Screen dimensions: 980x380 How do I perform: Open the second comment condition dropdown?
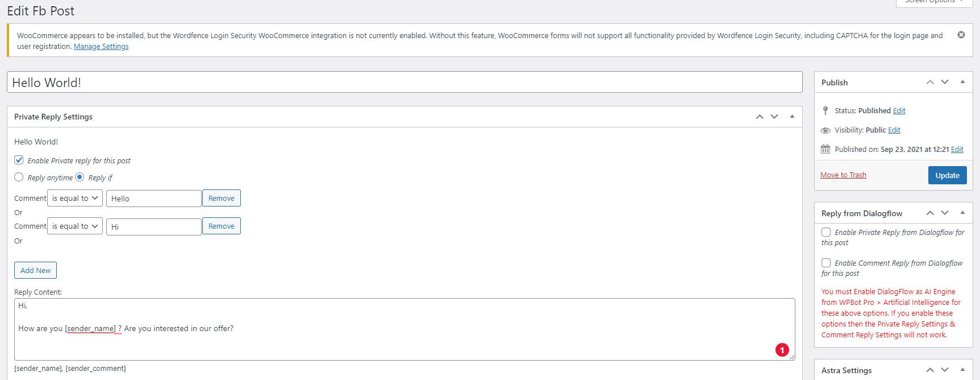pyautogui.click(x=75, y=226)
